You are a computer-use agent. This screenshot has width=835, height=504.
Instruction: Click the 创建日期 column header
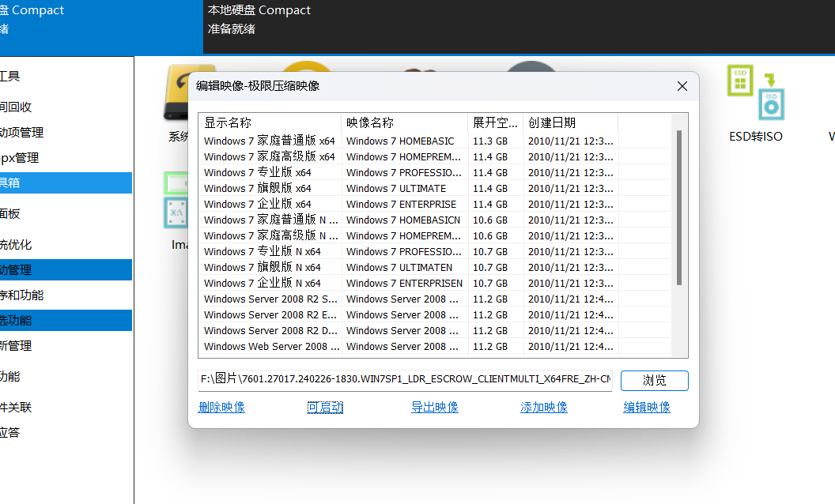point(570,123)
